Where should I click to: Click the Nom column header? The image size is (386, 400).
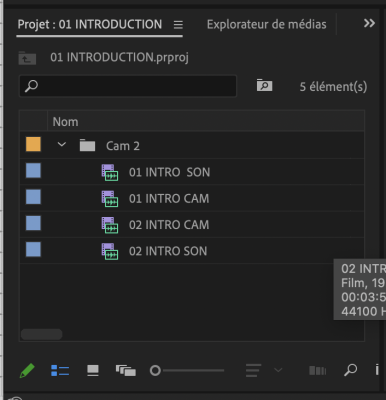coord(65,122)
